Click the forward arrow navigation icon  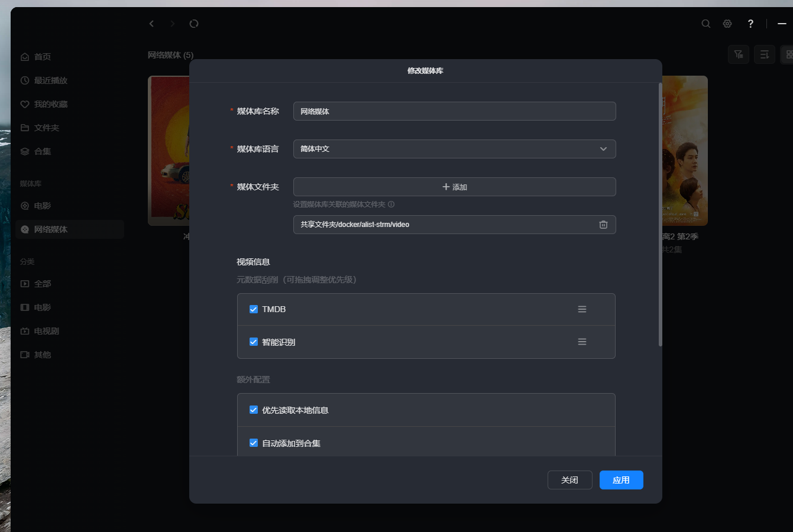pyautogui.click(x=173, y=24)
